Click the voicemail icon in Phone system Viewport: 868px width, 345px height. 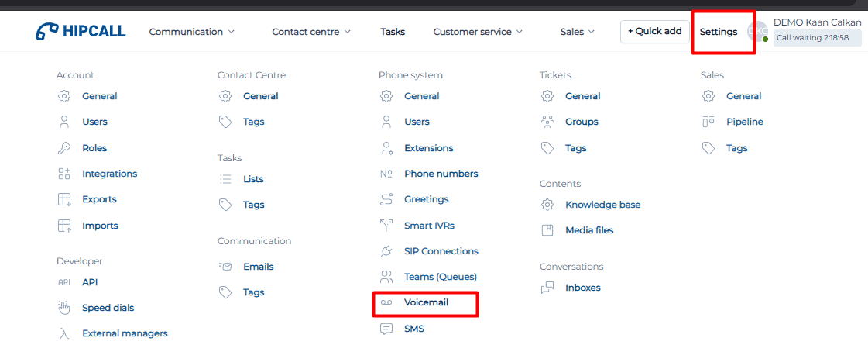coord(386,302)
